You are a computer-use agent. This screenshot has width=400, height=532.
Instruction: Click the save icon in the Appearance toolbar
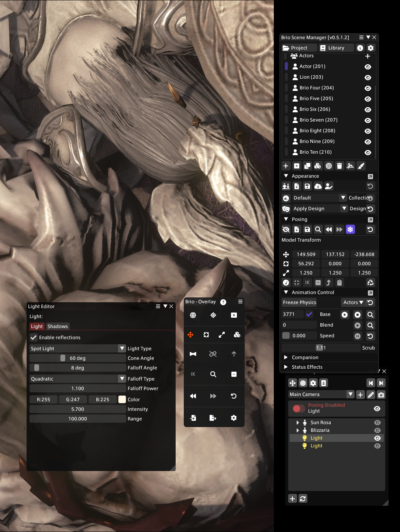pyautogui.click(x=307, y=186)
